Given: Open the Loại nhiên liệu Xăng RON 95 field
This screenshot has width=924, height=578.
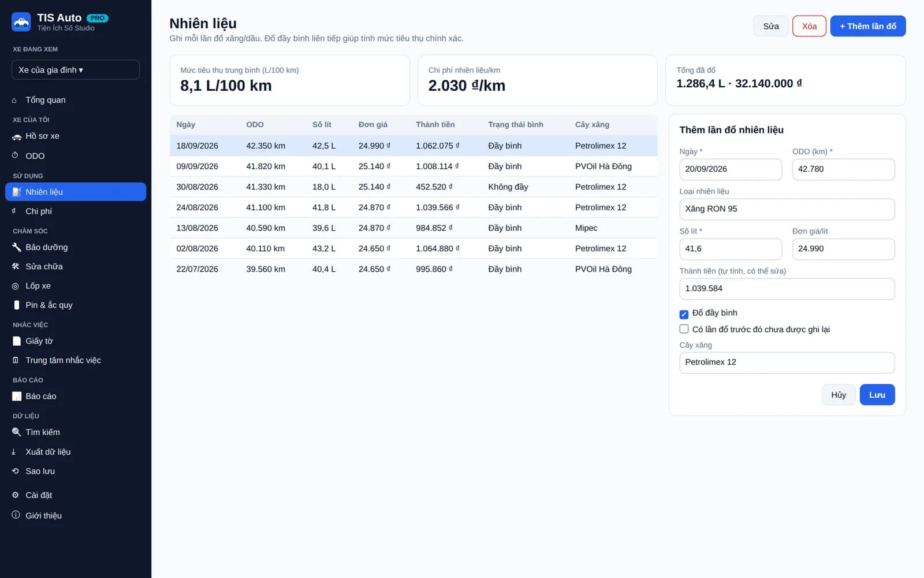Looking at the screenshot, I should pos(787,209).
